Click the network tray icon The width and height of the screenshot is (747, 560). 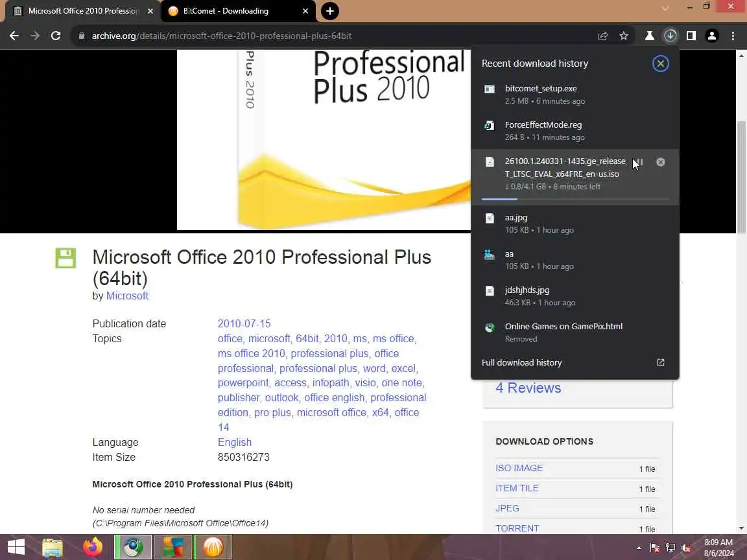point(670,548)
